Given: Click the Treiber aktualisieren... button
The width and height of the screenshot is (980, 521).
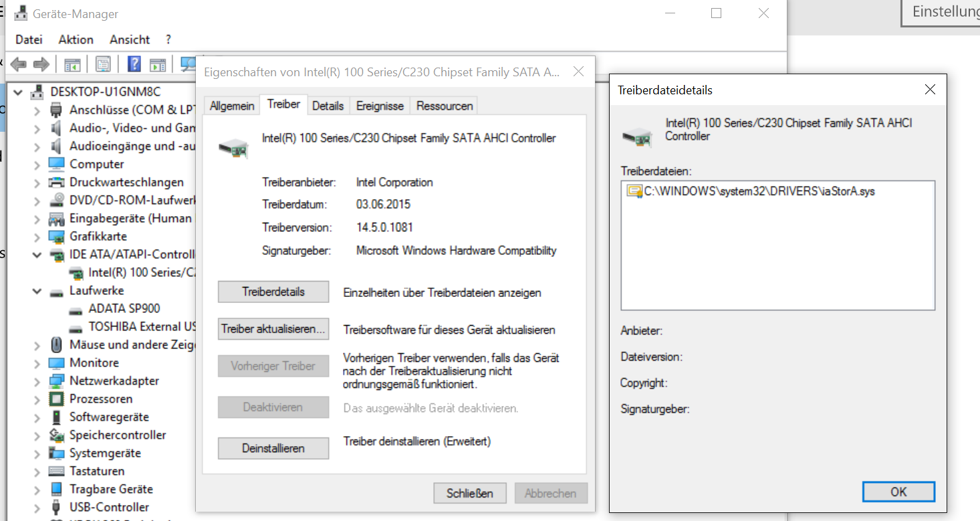Looking at the screenshot, I should pyautogui.click(x=273, y=329).
